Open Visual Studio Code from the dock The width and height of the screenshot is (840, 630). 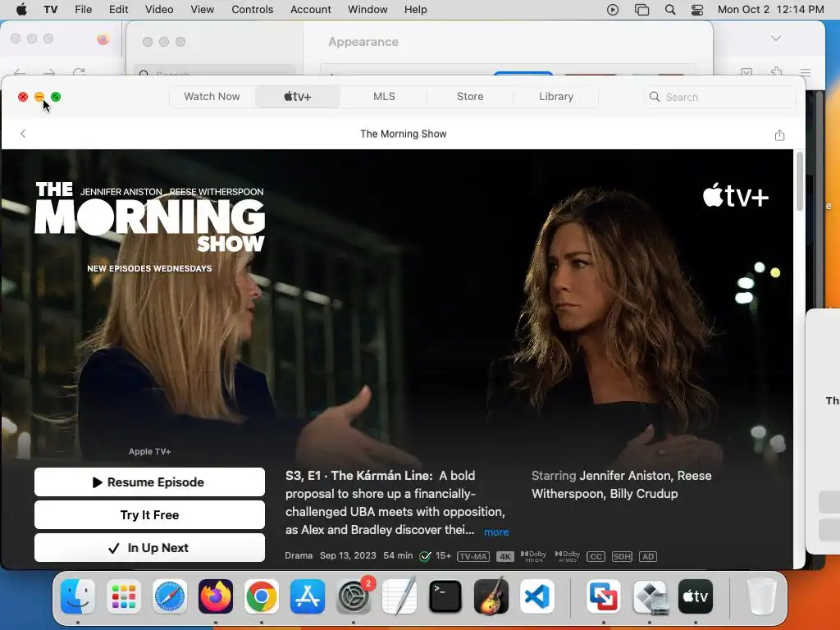537,596
